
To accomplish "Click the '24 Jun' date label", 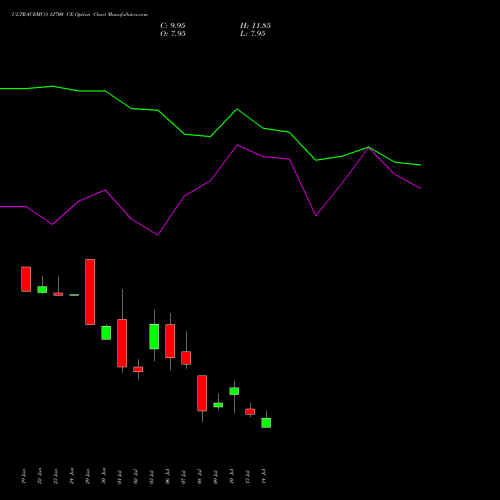I will (72, 476).
